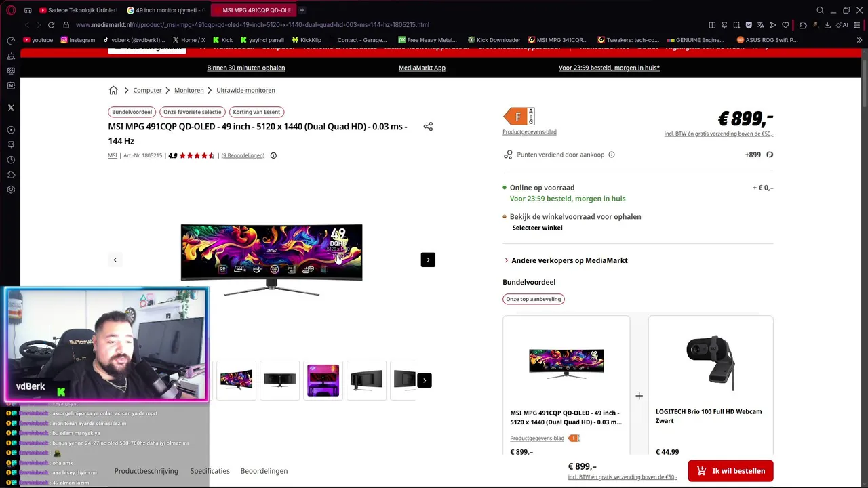Open the sidebar pinboards pin icon
This screenshot has height=488, width=868.
(x=11, y=145)
